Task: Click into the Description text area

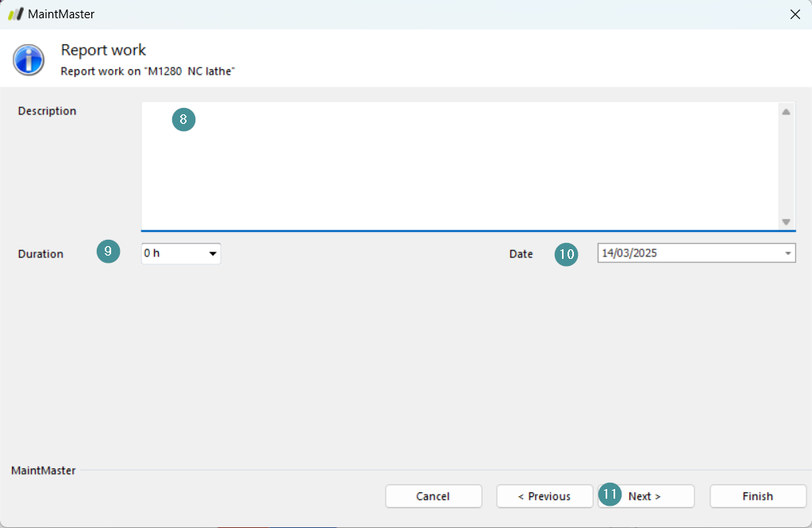Action: (460, 166)
